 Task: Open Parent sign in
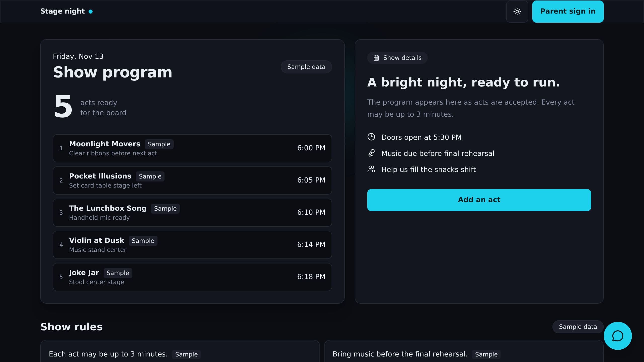(568, 12)
